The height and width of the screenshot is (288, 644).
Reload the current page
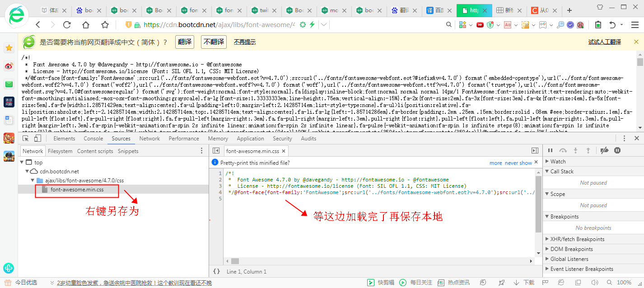click(67, 25)
